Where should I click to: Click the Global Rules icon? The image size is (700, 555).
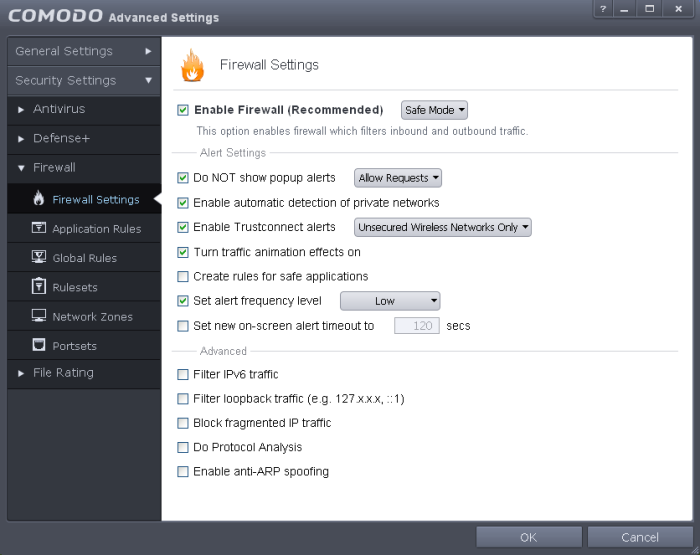[x=39, y=257]
